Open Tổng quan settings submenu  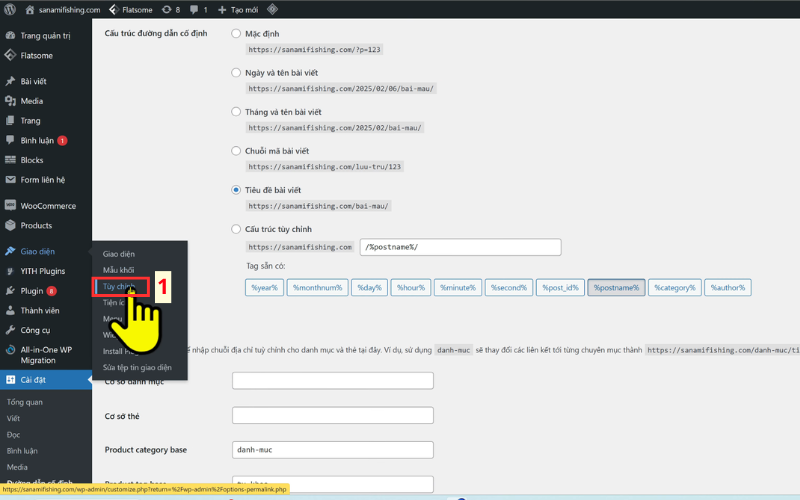[24, 402]
